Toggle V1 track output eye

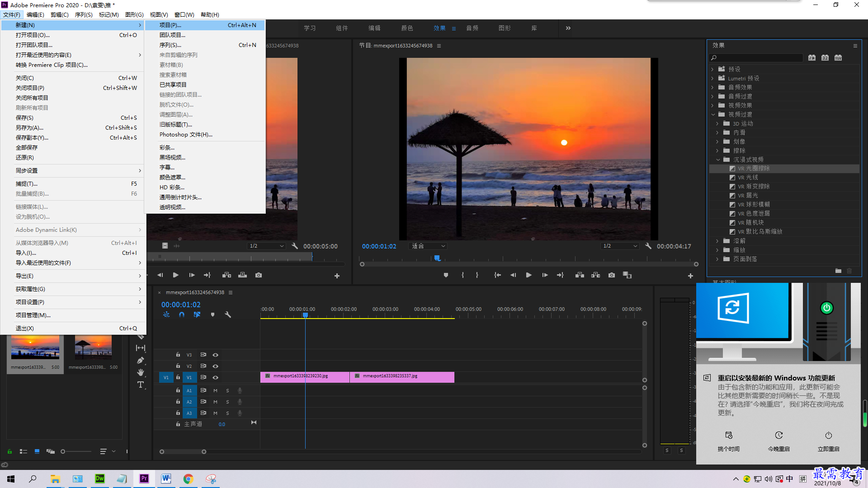click(x=216, y=378)
